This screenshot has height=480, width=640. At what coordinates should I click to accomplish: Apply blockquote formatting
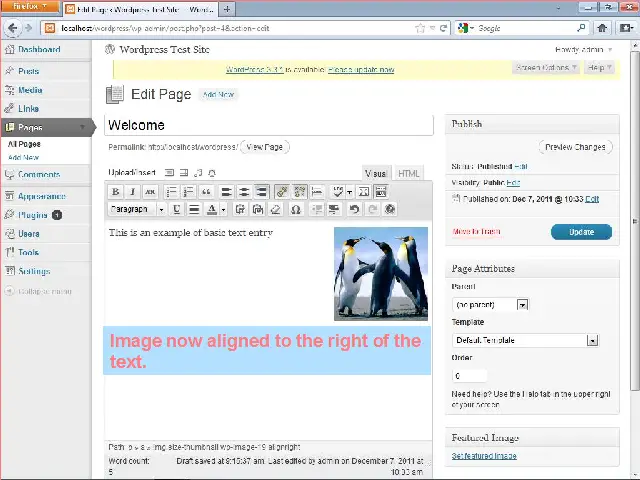pos(206,191)
